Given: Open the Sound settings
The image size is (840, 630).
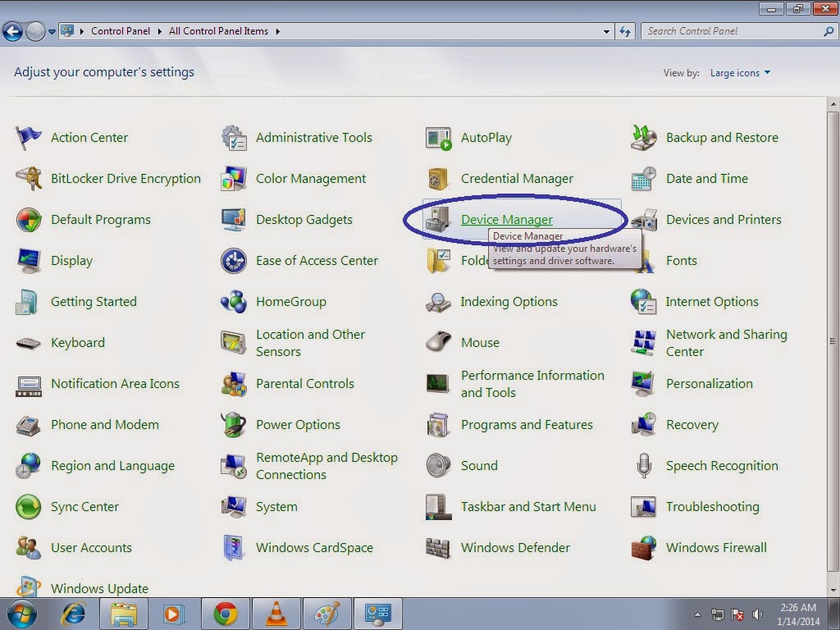Looking at the screenshot, I should pos(479,465).
